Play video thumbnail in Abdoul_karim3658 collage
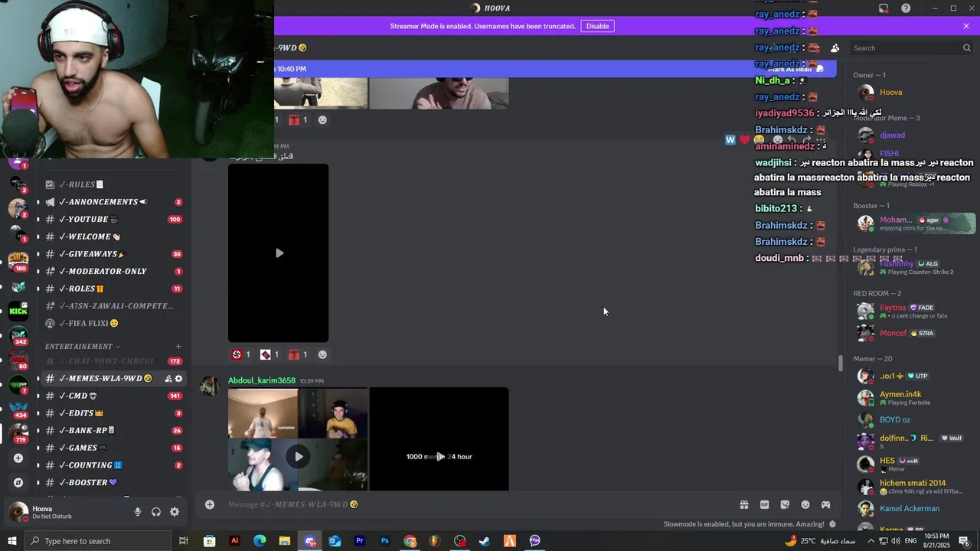This screenshot has width=980, height=551. 299,457
